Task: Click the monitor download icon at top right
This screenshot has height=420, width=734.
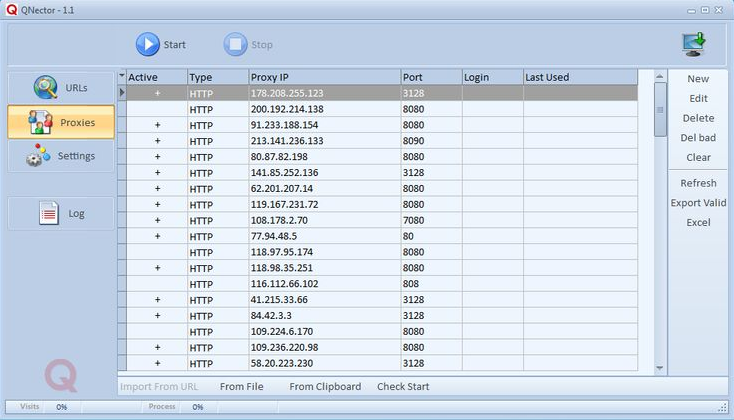Action: [x=694, y=44]
